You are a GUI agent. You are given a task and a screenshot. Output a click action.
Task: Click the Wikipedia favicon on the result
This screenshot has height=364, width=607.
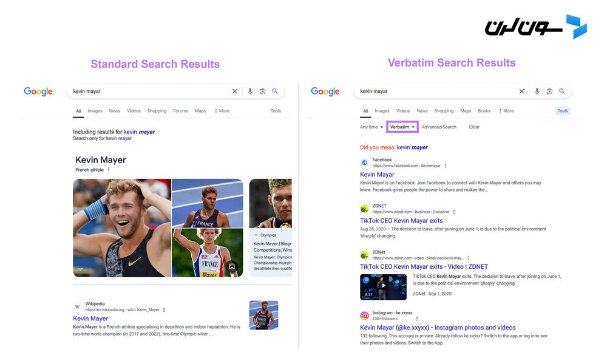(x=78, y=307)
